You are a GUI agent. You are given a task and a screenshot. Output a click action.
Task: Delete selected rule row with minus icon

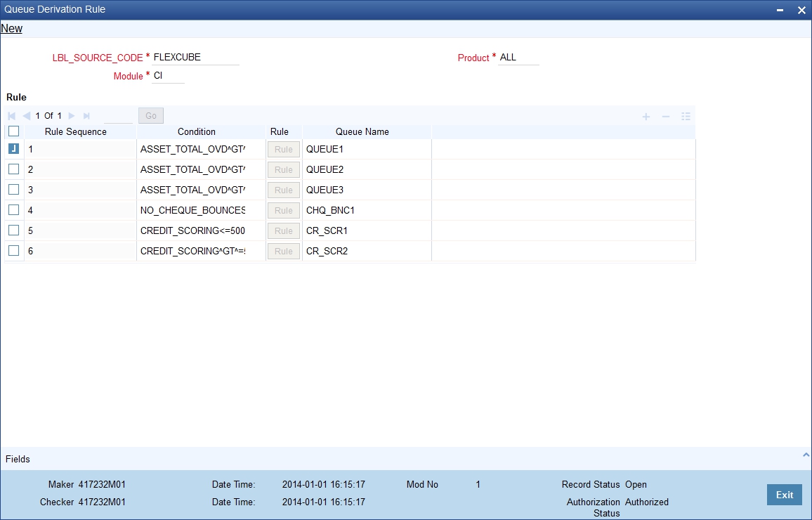pyautogui.click(x=666, y=117)
